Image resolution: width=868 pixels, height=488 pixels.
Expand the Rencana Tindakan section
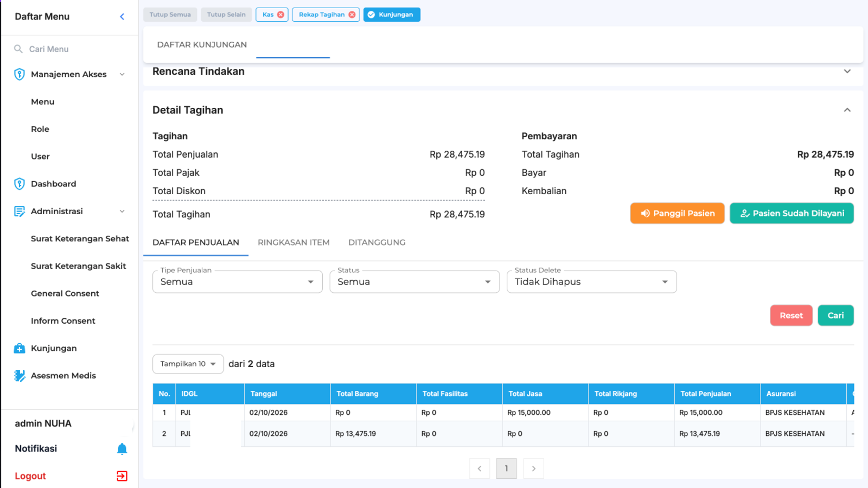(847, 72)
